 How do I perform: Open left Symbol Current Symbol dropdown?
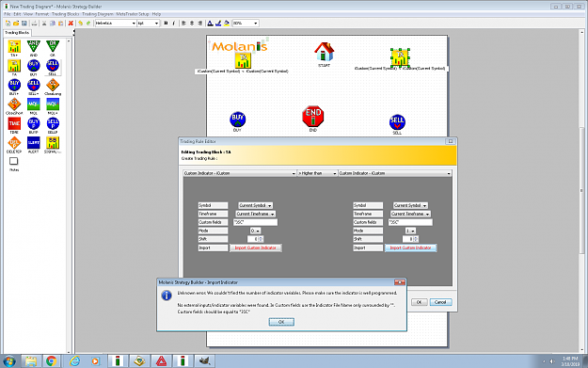pos(255,205)
